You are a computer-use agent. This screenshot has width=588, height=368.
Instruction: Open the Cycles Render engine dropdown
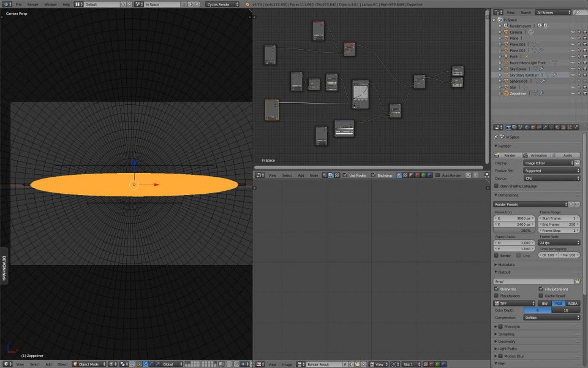(x=222, y=4)
